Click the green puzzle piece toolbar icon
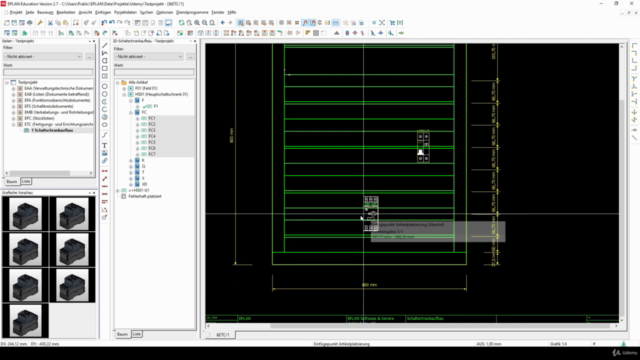640x360 pixels. coord(25,33)
